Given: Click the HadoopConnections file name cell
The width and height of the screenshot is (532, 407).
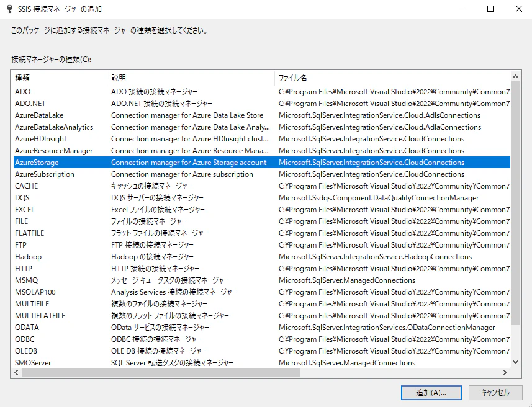Looking at the screenshot, I should (x=375, y=257).
